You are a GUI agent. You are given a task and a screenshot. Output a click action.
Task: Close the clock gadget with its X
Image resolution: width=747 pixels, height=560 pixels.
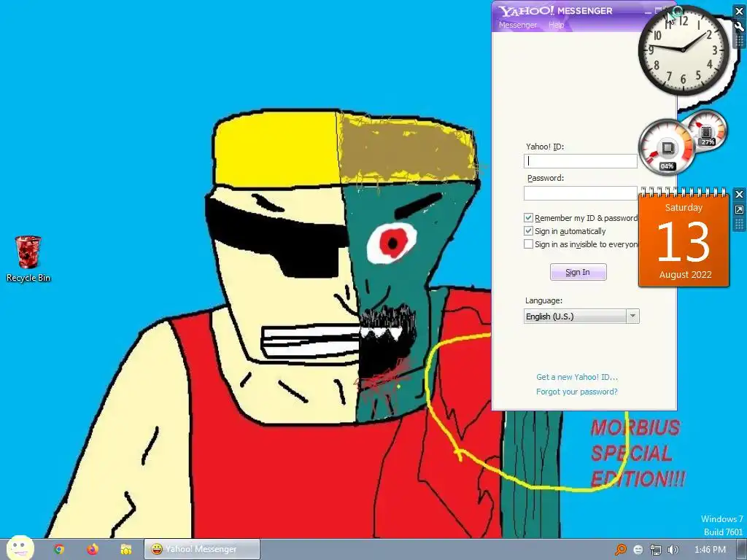(740, 12)
